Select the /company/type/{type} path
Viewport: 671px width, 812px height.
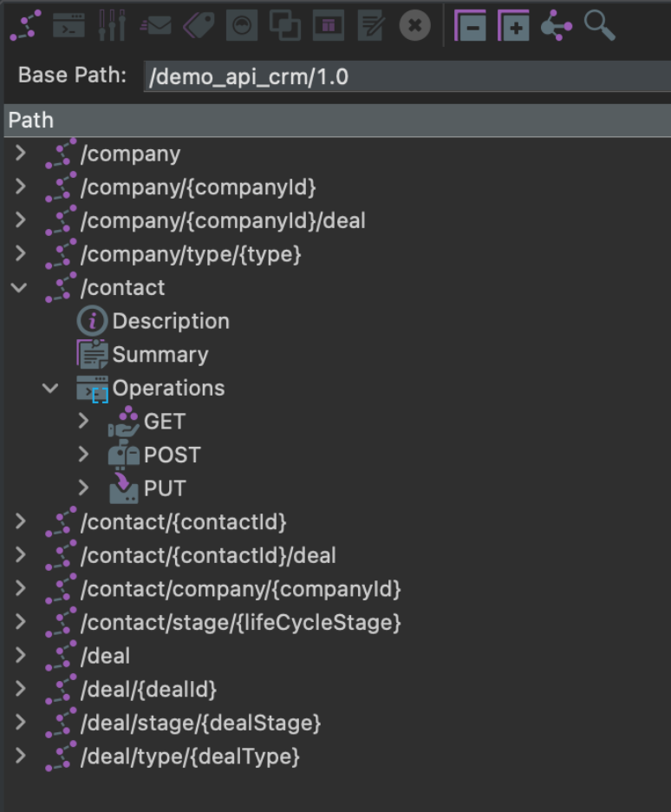pyautogui.click(x=190, y=254)
